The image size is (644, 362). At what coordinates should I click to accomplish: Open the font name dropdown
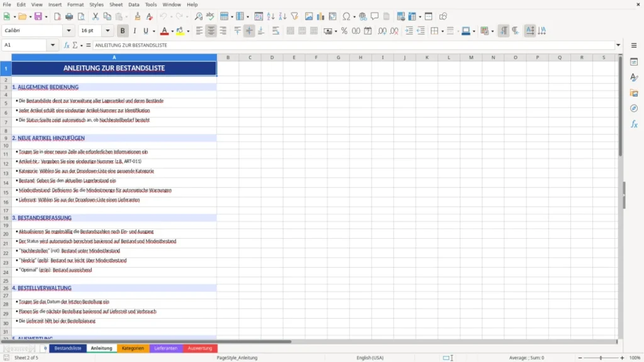tap(69, 30)
